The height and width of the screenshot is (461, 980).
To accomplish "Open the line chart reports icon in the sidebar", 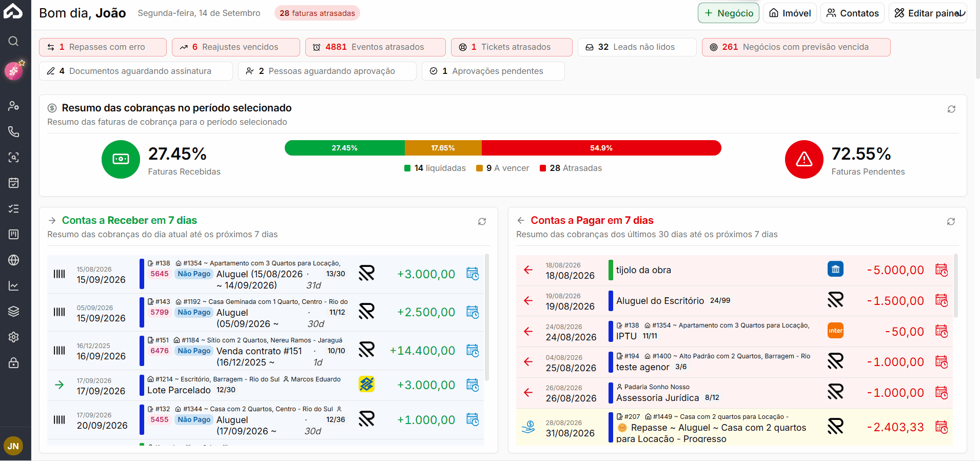I will [14, 285].
